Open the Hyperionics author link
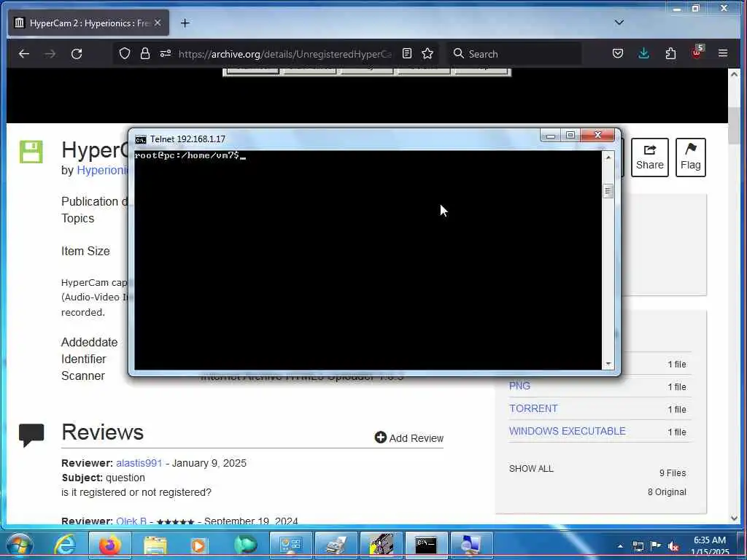This screenshot has height=560, width=747. click(x=103, y=171)
